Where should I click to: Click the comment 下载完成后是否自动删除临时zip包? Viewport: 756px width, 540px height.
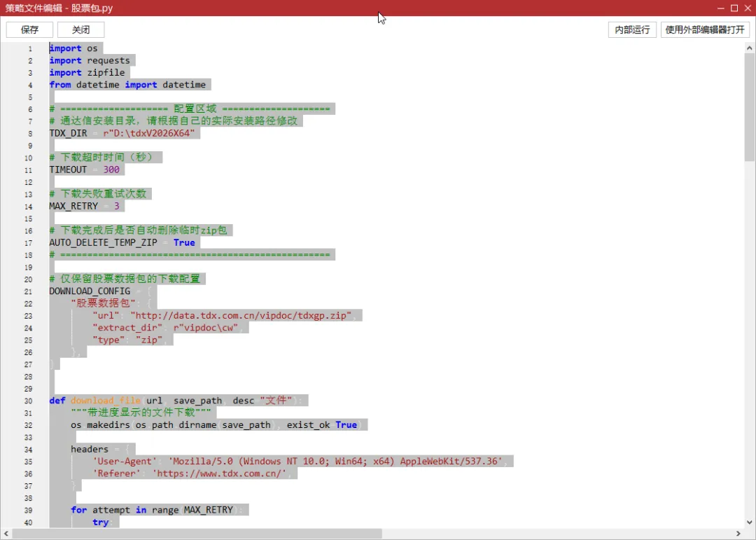click(x=139, y=230)
